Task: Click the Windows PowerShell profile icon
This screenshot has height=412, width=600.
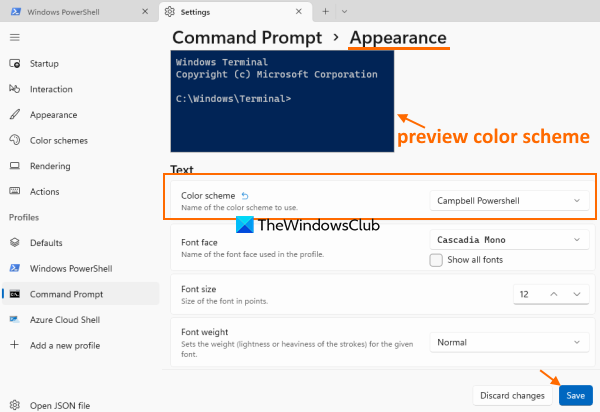Action: pos(15,268)
